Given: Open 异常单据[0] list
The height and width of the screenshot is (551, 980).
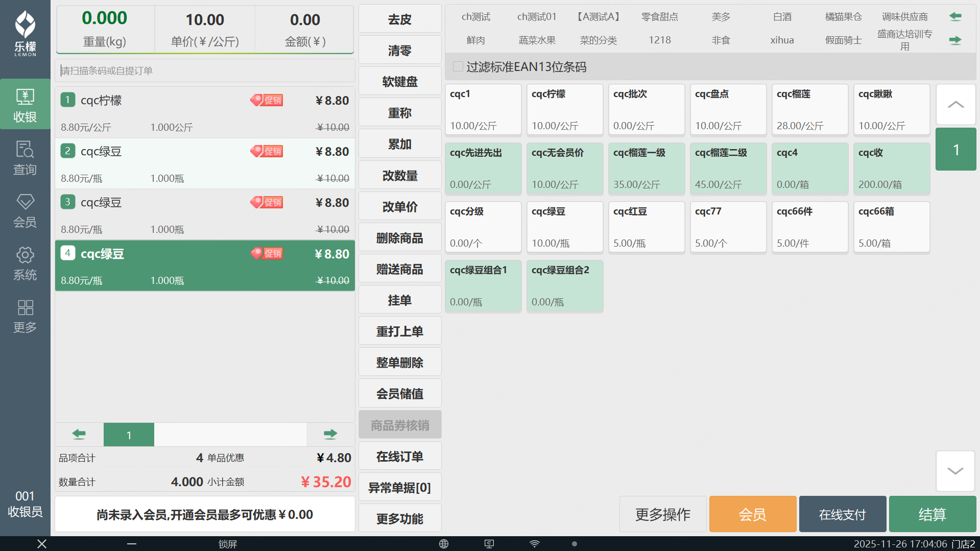Looking at the screenshot, I should click(x=400, y=488).
